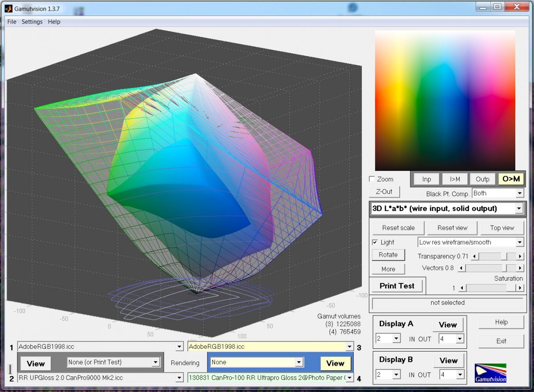Click the 2D color gamut preview image
The height and width of the screenshot is (392, 534).
pyautogui.click(x=445, y=100)
